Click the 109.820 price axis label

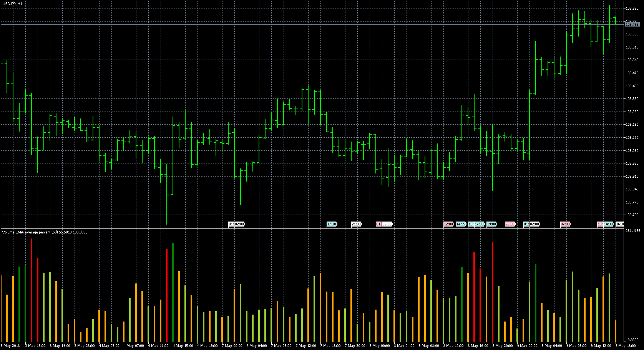pos(632,8)
